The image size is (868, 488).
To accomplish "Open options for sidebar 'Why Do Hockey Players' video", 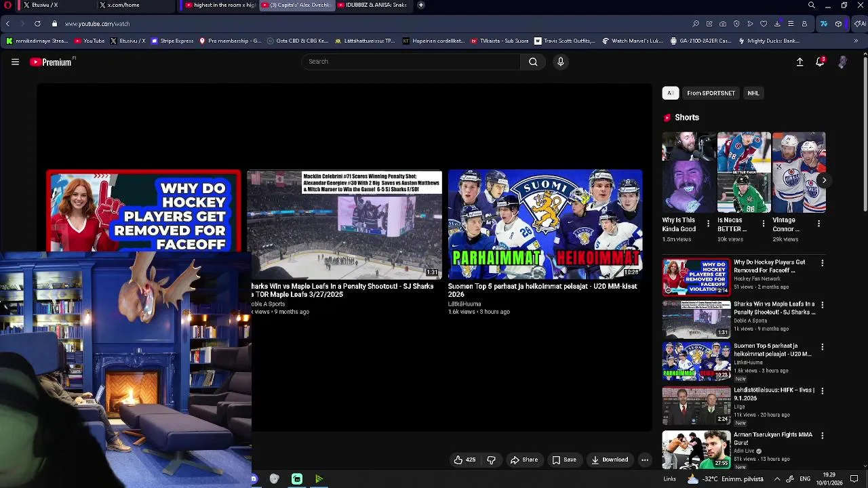I will pyautogui.click(x=823, y=263).
